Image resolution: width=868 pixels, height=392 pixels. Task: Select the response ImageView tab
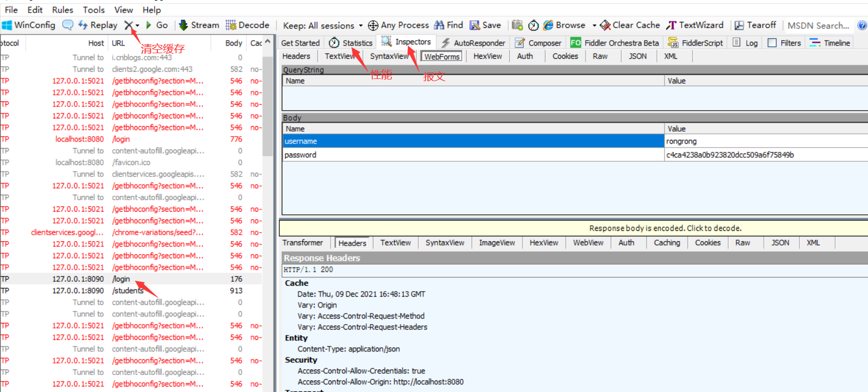coord(497,242)
